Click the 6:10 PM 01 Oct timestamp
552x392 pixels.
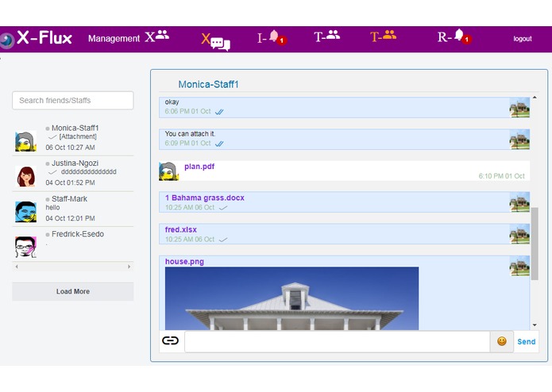point(501,176)
